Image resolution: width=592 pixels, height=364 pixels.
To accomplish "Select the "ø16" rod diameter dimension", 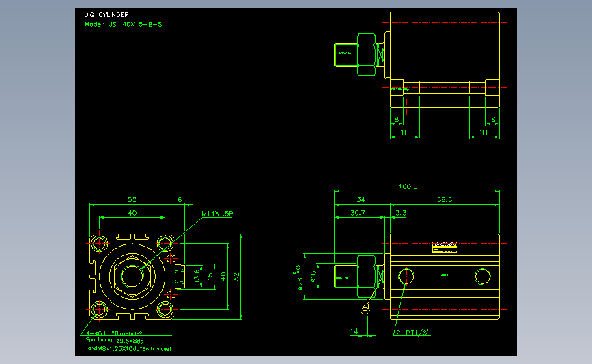I will click(x=313, y=277).
